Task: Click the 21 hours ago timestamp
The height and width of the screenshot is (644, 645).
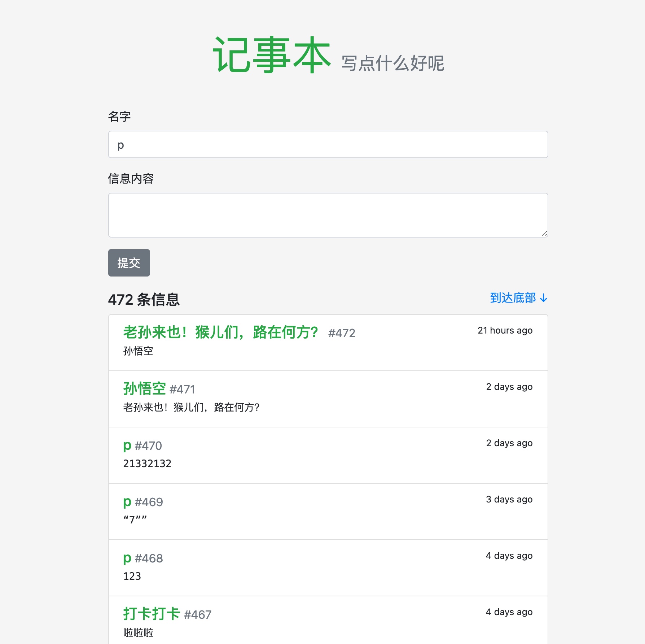Action: pos(505,330)
